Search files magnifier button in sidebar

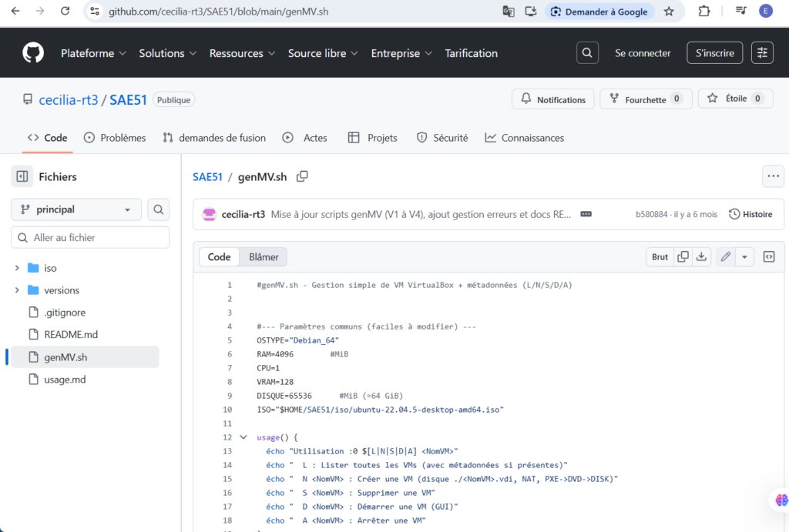[x=158, y=209]
